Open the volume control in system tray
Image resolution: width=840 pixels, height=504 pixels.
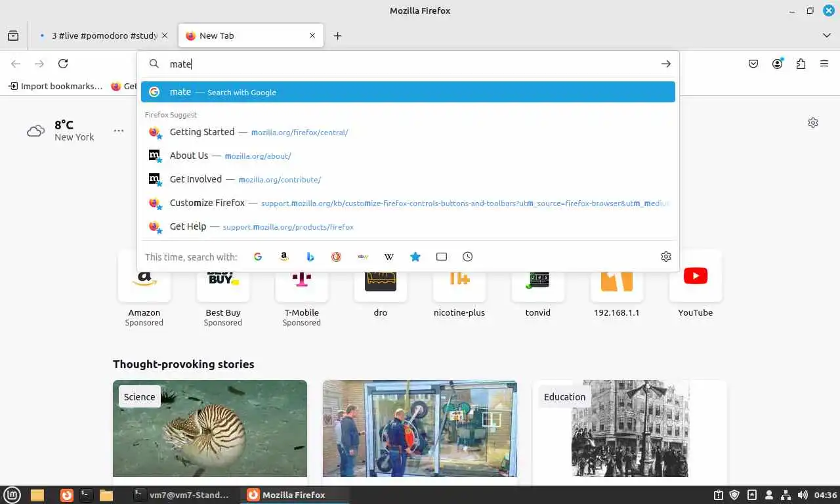(803, 495)
